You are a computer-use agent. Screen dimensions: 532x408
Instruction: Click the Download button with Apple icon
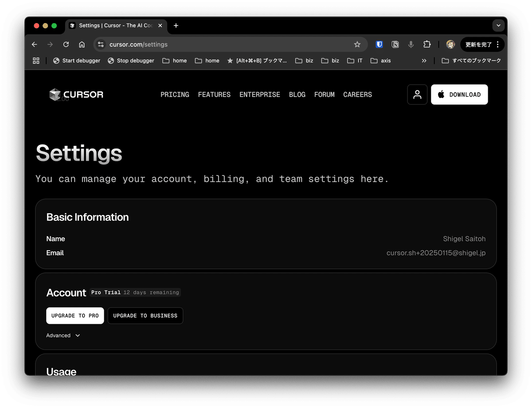click(459, 94)
